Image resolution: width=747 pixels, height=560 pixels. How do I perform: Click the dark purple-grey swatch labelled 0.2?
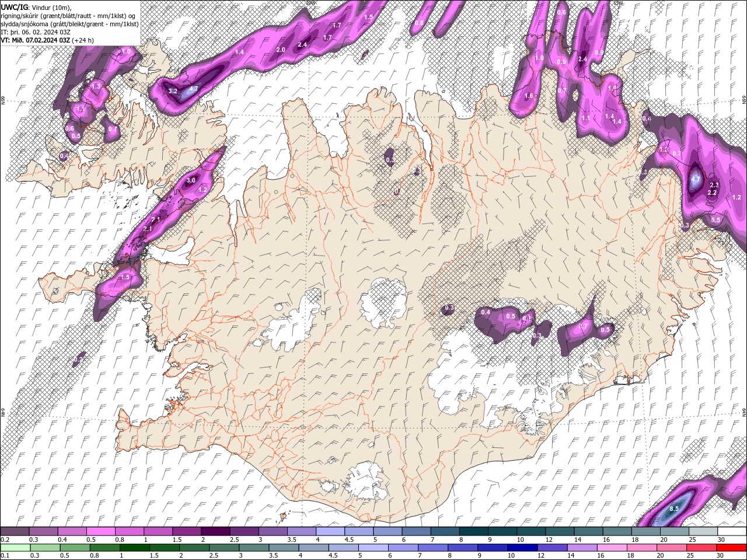[15, 531]
